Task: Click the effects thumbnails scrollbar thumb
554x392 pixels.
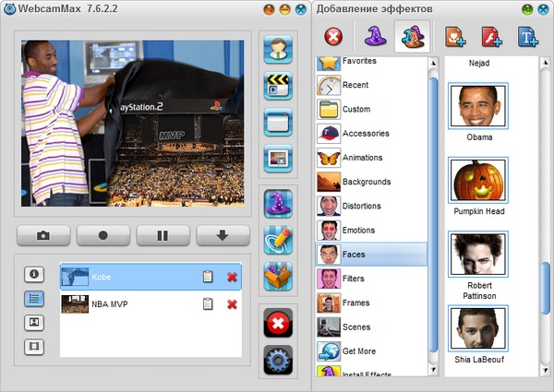Action: [x=545, y=288]
